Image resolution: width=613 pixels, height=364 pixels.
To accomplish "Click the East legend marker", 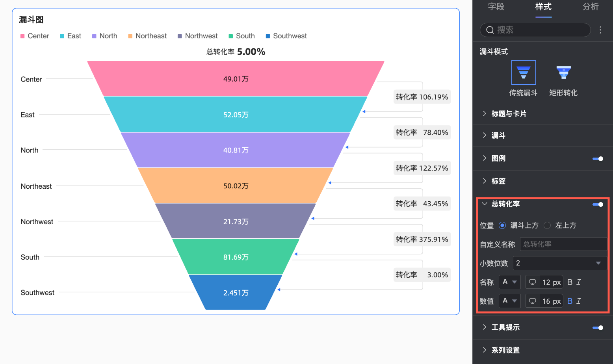I will click(x=62, y=36).
